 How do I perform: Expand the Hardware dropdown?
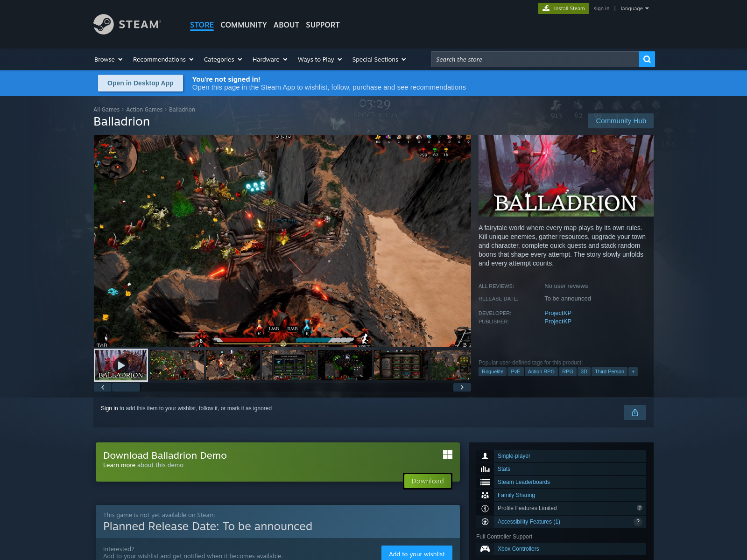(270, 59)
